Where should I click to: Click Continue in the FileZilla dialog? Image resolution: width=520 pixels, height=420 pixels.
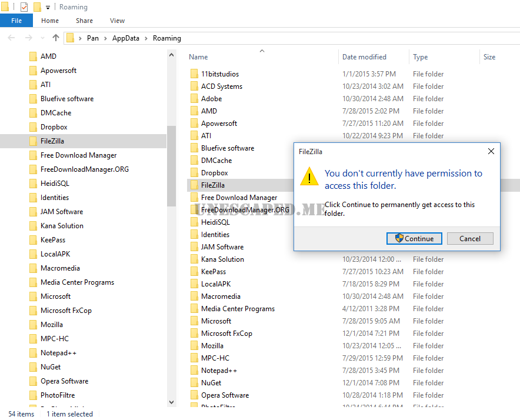(x=414, y=238)
